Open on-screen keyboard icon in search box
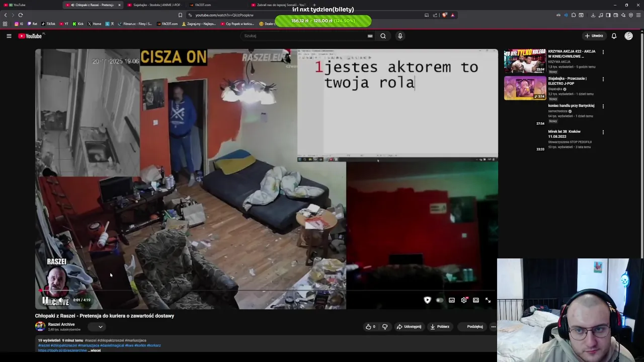This screenshot has height=362, width=644. pyautogui.click(x=370, y=36)
